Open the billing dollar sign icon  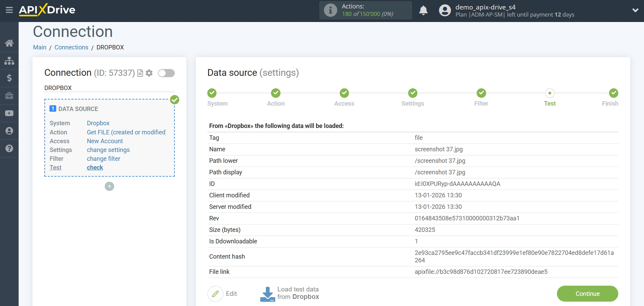(9, 78)
